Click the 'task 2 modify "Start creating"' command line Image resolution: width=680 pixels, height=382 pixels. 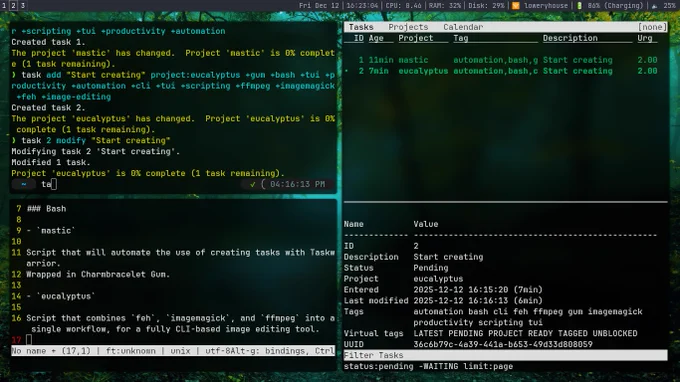tap(95, 140)
